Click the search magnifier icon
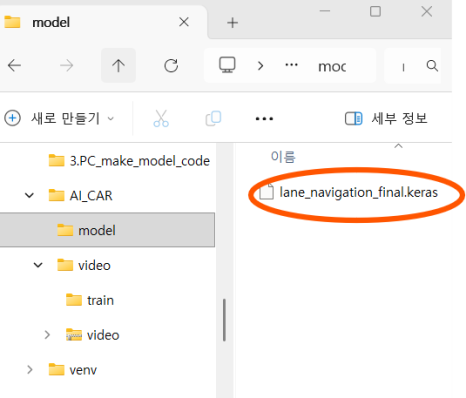Viewport: 466px width, 398px height. [432, 66]
